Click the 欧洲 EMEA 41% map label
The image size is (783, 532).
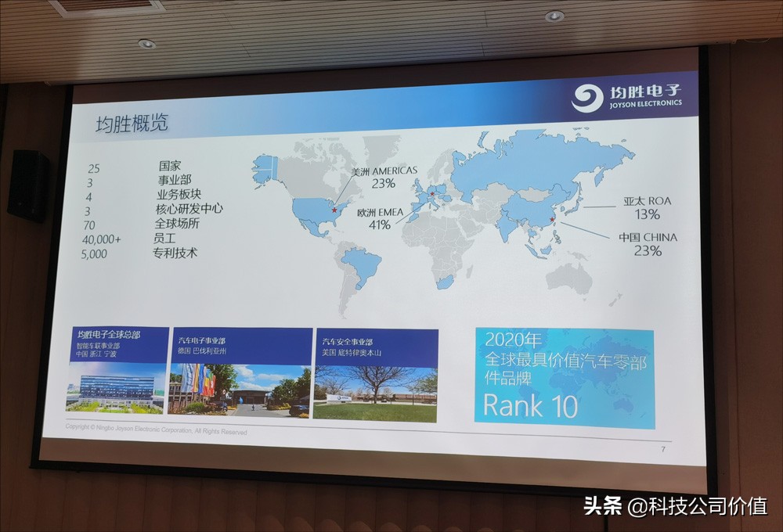(x=380, y=217)
